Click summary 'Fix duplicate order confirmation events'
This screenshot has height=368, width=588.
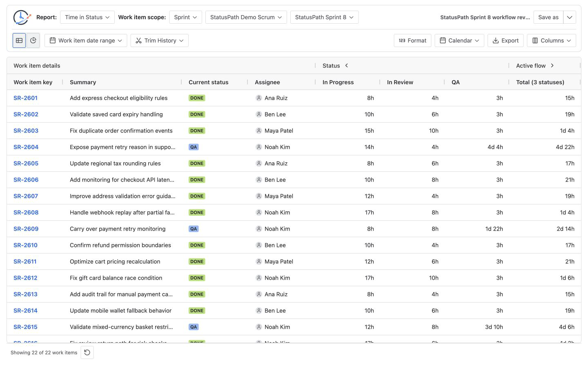pyautogui.click(x=121, y=131)
